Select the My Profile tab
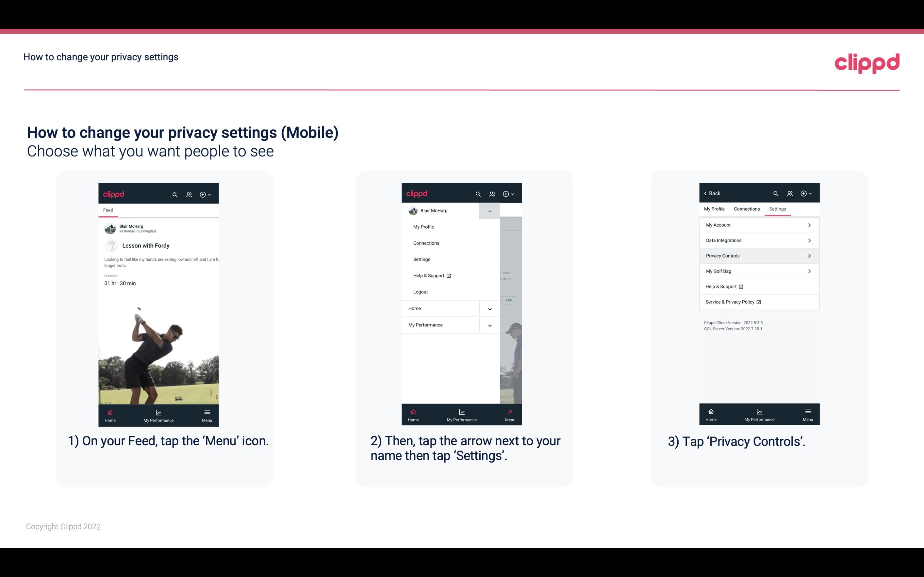Viewport: 924px width, 577px height. tap(715, 209)
